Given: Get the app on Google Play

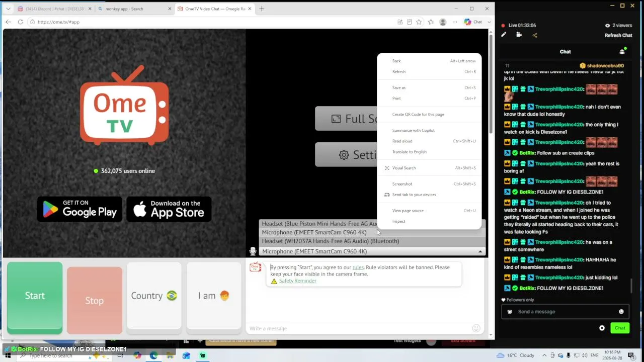Looking at the screenshot, I should coord(79,209).
